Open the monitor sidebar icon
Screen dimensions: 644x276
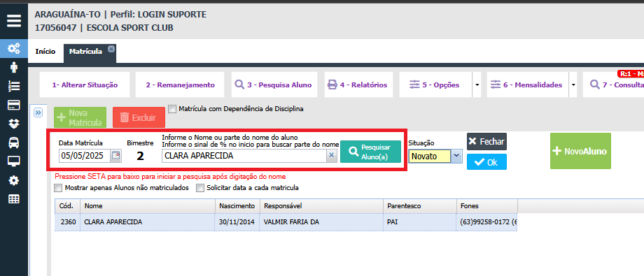13,161
